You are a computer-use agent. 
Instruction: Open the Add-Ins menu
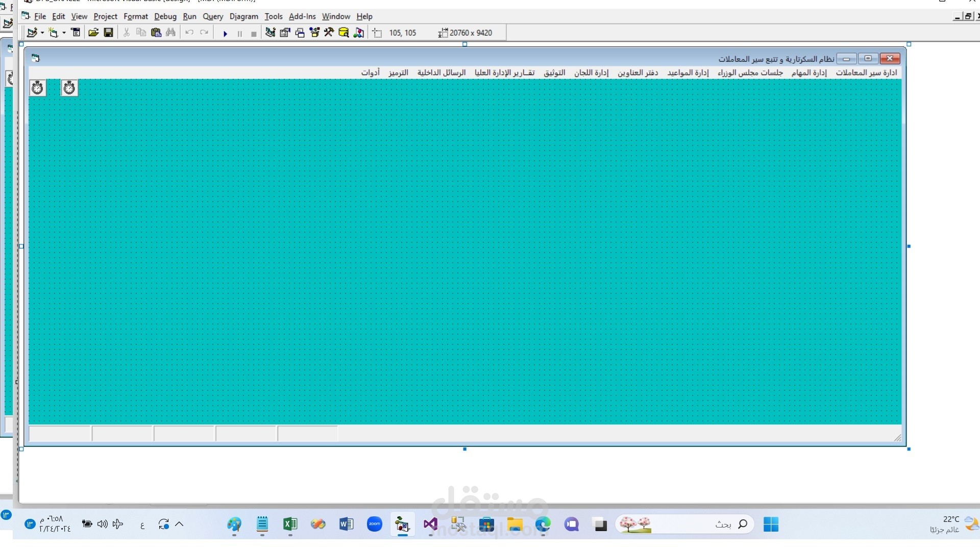click(x=302, y=16)
